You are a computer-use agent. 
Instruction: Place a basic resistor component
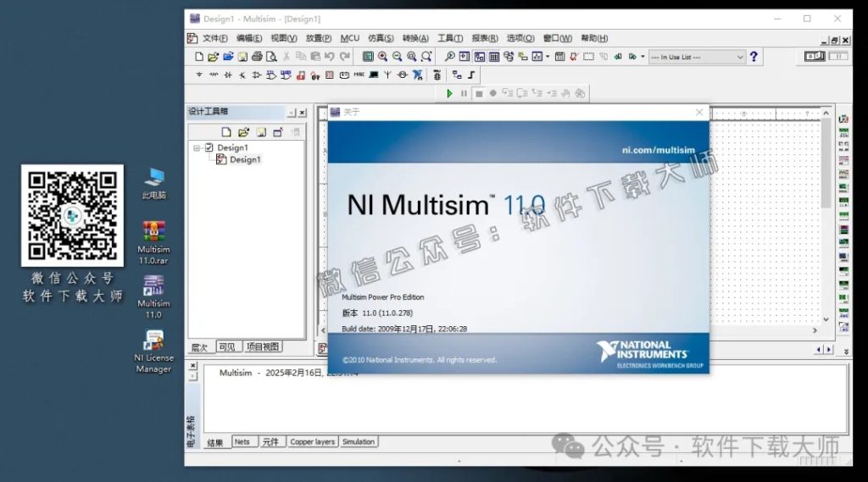(x=213, y=75)
